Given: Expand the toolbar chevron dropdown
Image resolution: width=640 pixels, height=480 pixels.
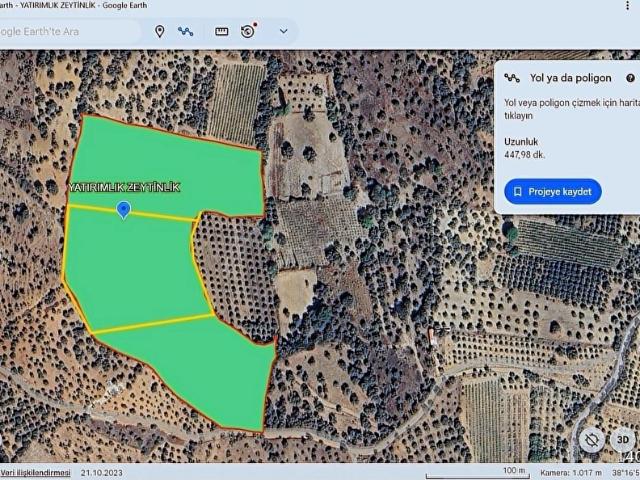Looking at the screenshot, I should [x=283, y=31].
